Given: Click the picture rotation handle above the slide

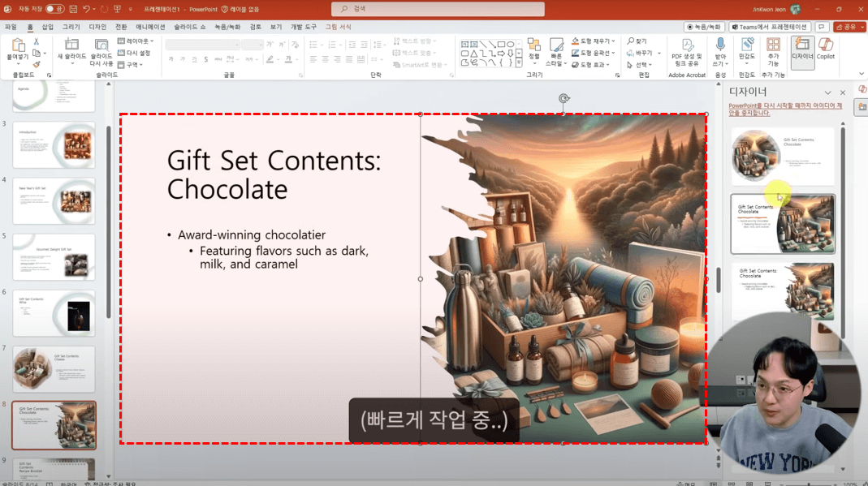Looking at the screenshot, I should pyautogui.click(x=564, y=98).
